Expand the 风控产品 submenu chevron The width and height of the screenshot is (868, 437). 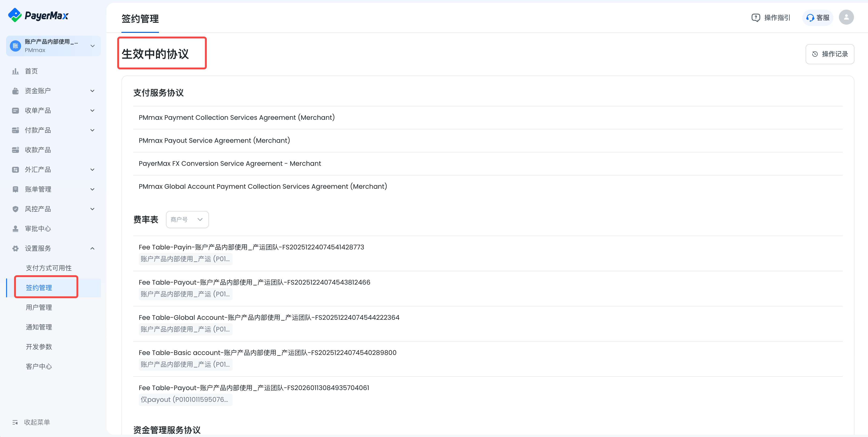(92, 209)
